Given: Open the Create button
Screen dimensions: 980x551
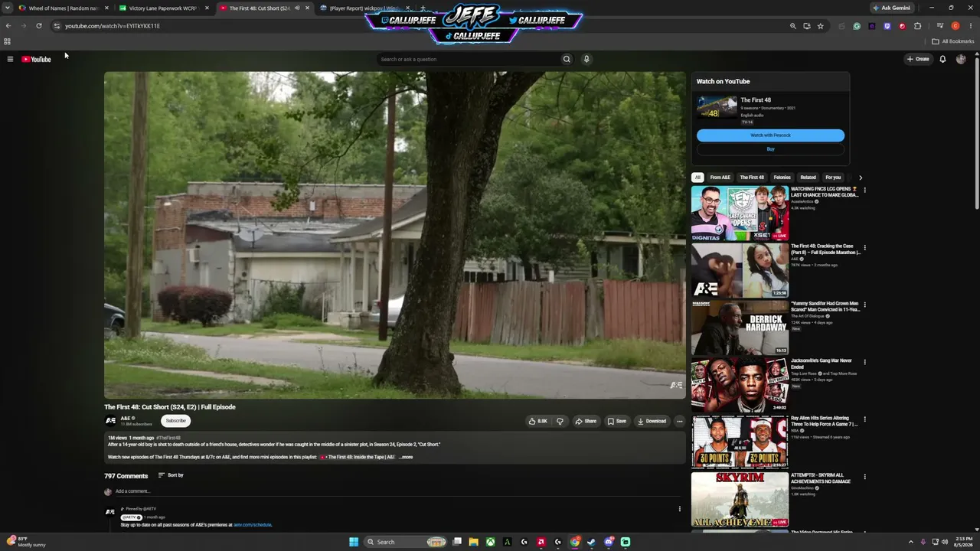Looking at the screenshot, I should [918, 59].
